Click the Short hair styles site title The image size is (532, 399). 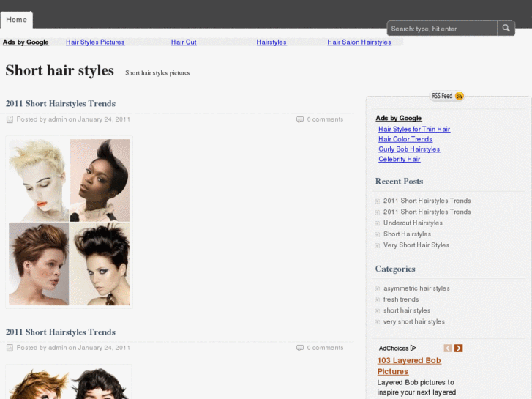click(x=60, y=70)
